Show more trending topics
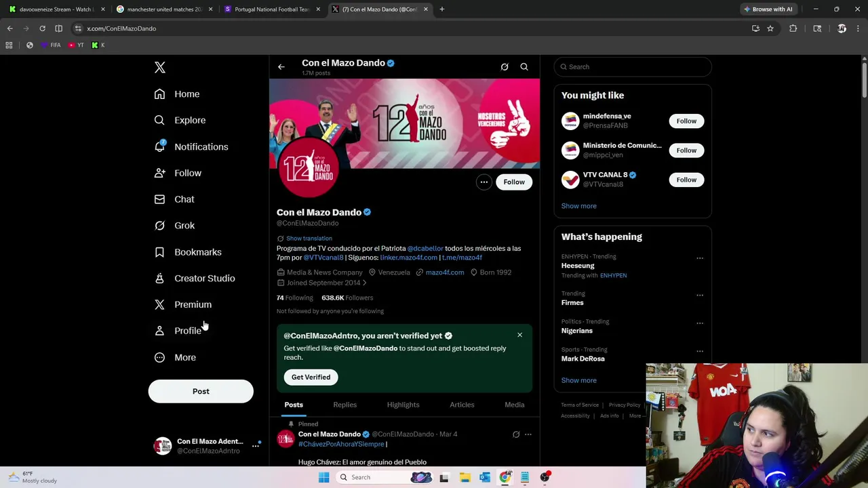 click(579, 380)
